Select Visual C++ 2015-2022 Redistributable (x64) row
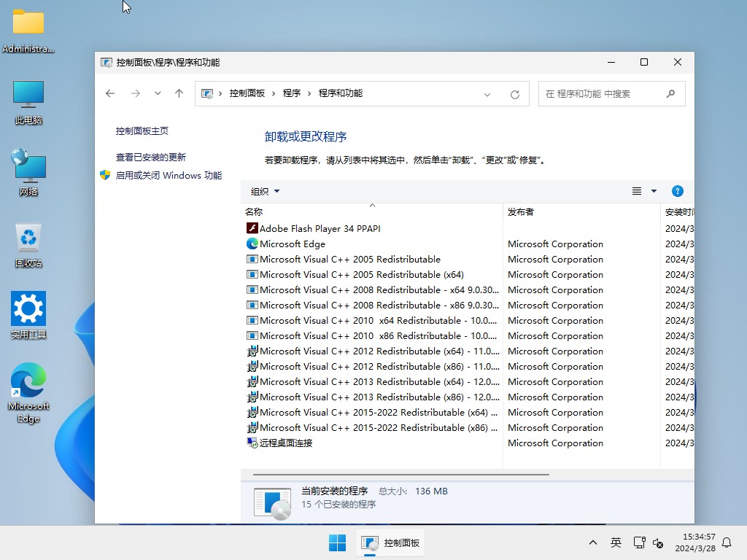 [469, 413]
